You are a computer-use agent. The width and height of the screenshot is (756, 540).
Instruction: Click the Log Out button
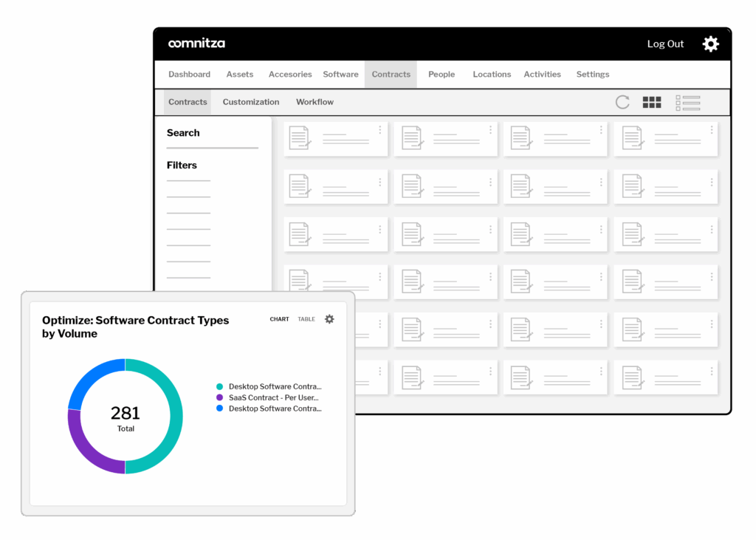point(665,44)
